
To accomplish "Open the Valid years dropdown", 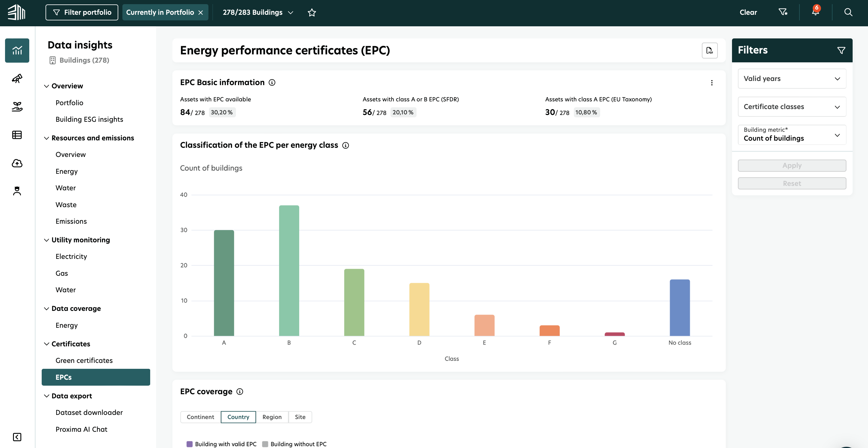I will coord(791,79).
